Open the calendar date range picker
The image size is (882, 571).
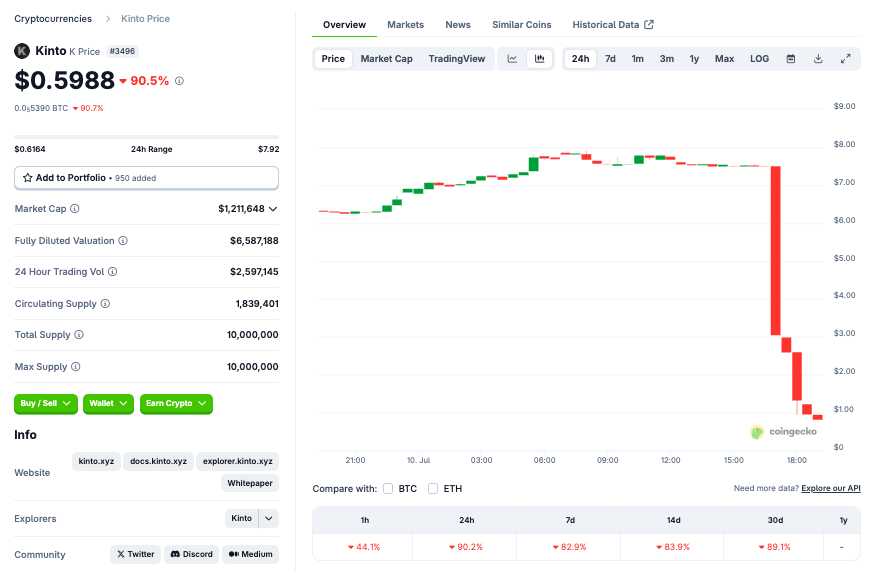[x=791, y=59]
